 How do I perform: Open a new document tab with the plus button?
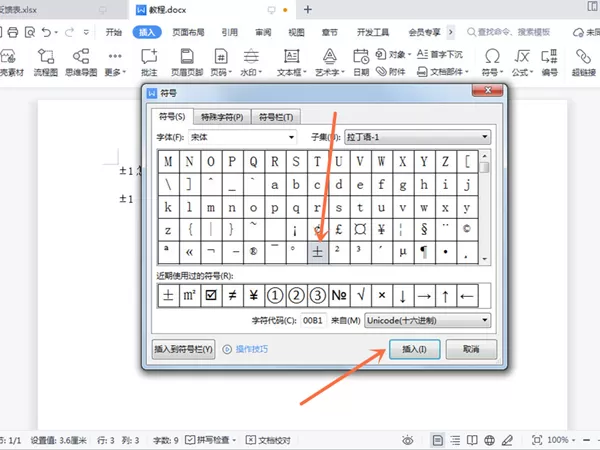click(308, 10)
